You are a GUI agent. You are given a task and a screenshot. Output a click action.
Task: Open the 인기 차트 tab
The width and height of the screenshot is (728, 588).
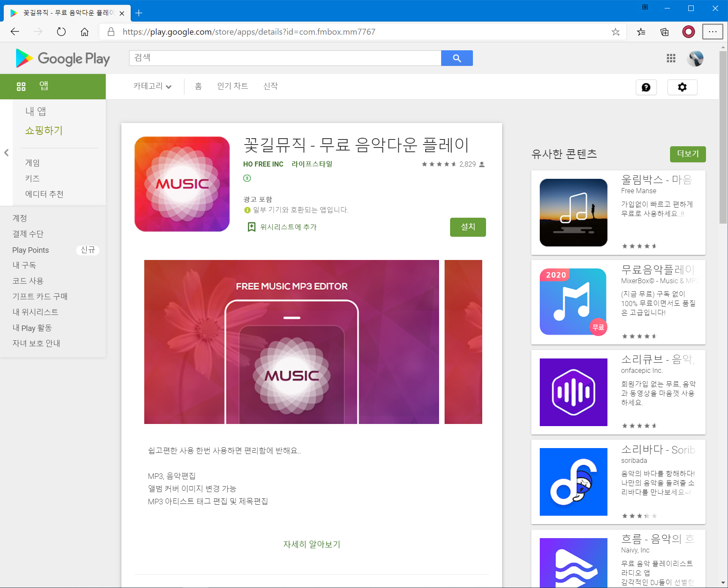pos(233,86)
